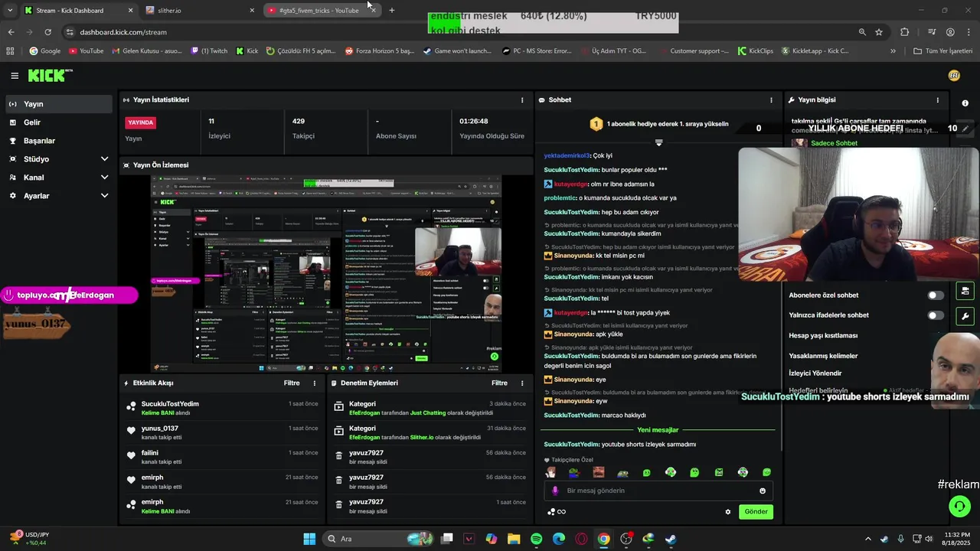
Task: Click the address bar URL
Action: (x=123, y=32)
